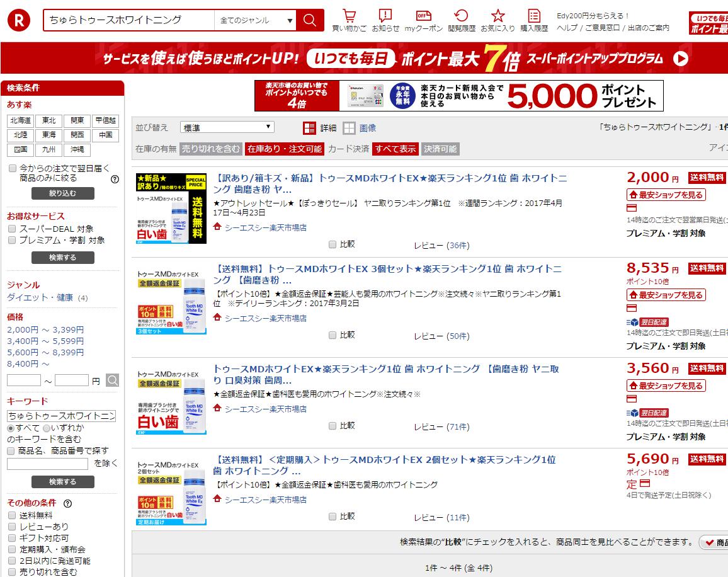Image resolution: width=728 pixels, height=577 pixels.
Task: Select the いずれか keyword radio button
Action: pos(47,428)
